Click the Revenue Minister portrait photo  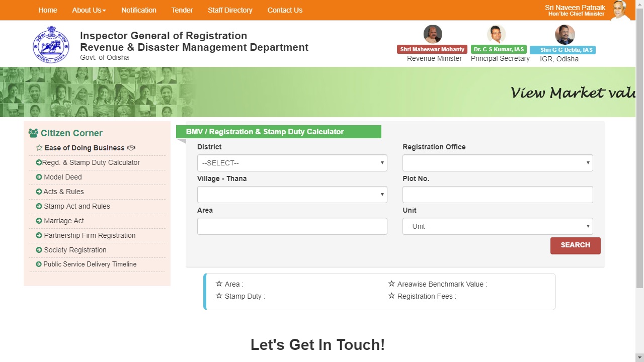433,34
